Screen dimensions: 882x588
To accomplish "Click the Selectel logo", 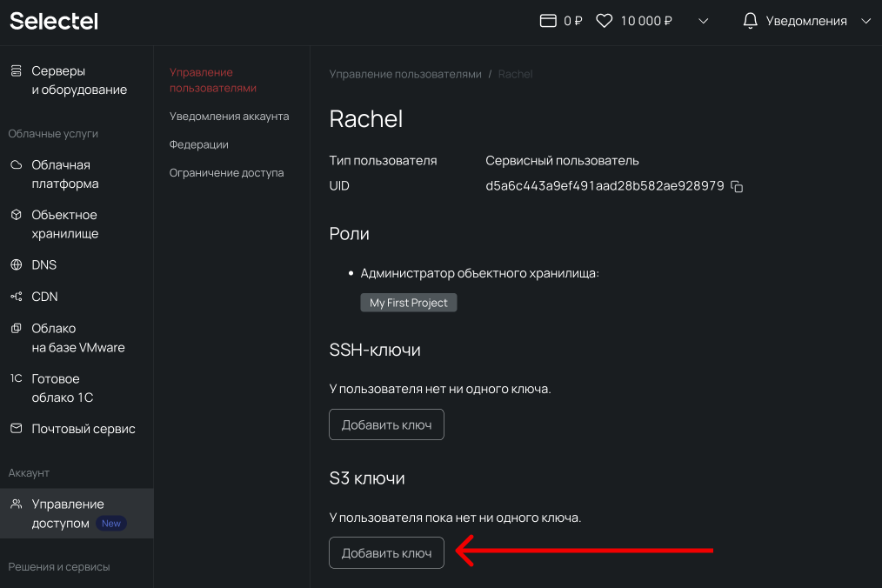I will point(54,22).
